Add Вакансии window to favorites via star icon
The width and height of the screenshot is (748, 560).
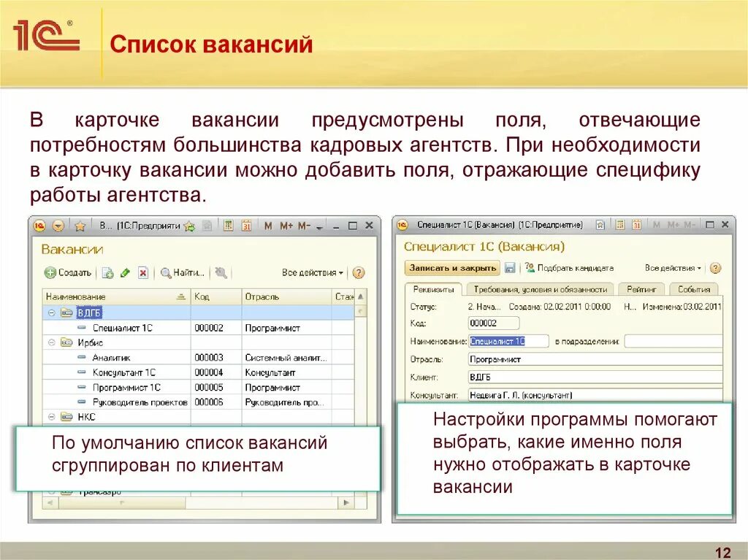click(x=80, y=225)
